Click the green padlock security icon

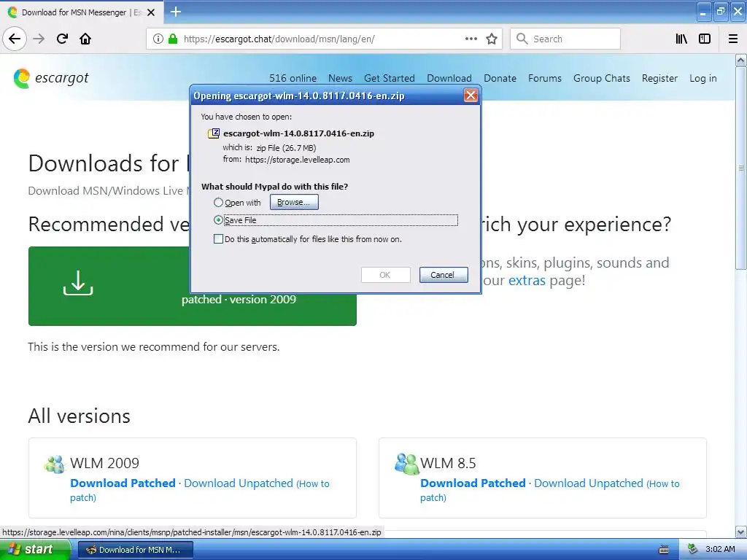173,39
